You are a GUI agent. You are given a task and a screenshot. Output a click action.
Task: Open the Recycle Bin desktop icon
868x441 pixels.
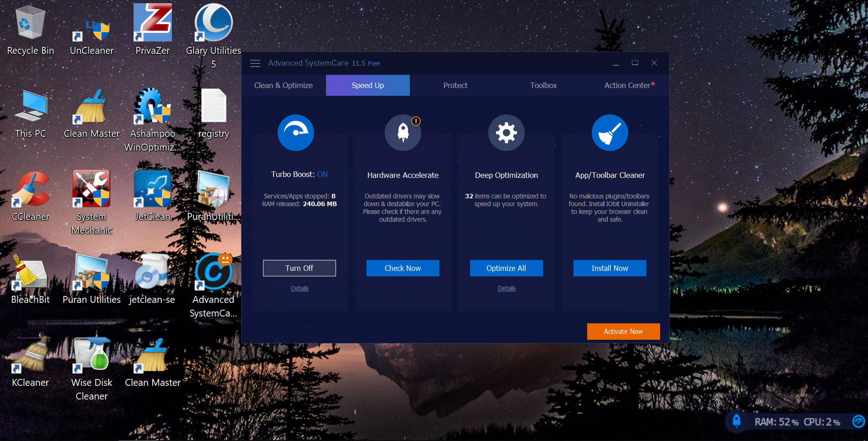pos(31,31)
